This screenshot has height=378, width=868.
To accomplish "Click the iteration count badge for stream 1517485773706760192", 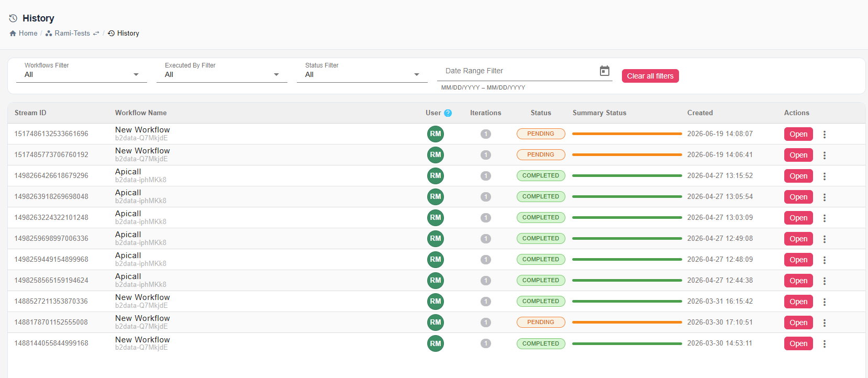I will pos(486,155).
